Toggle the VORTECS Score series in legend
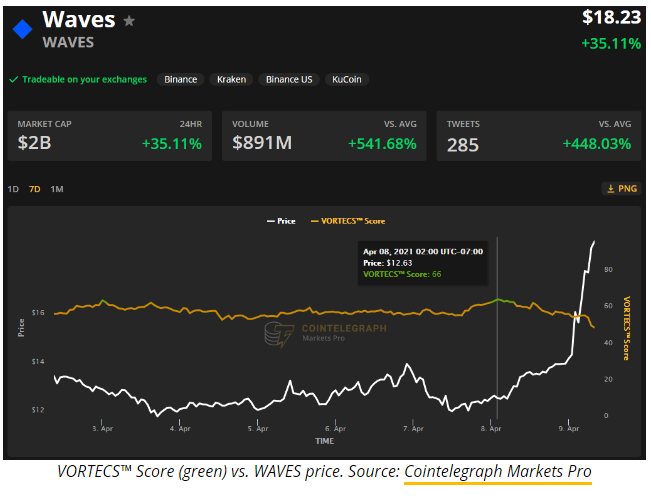Screen dimensions: 651x498 [x=348, y=221]
